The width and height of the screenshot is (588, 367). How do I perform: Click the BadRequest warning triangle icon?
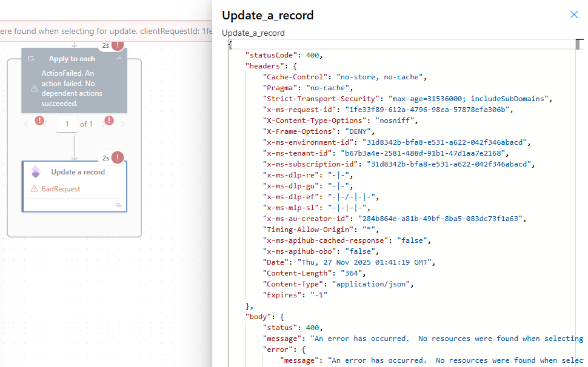(x=35, y=189)
